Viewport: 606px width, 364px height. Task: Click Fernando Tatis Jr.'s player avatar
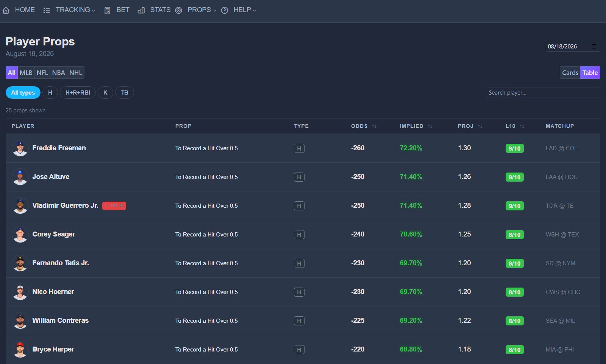pos(20,263)
